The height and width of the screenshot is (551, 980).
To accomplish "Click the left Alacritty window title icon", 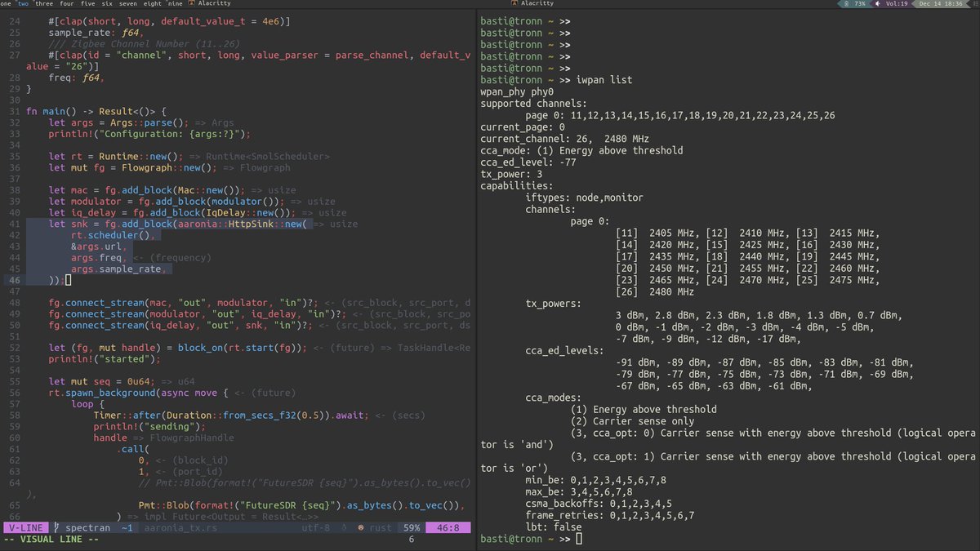I will pyautogui.click(x=191, y=4).
